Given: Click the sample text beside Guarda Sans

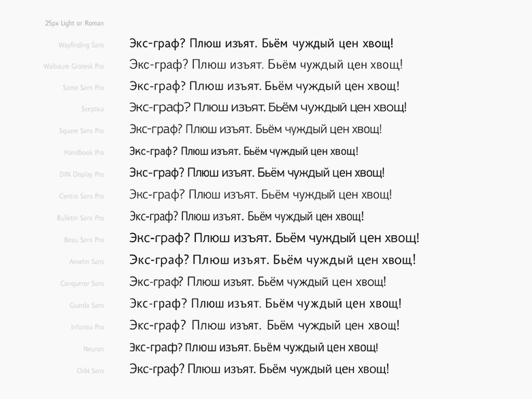Looking at the screenshot, I should pyautogui.click(x=265, y=304).
